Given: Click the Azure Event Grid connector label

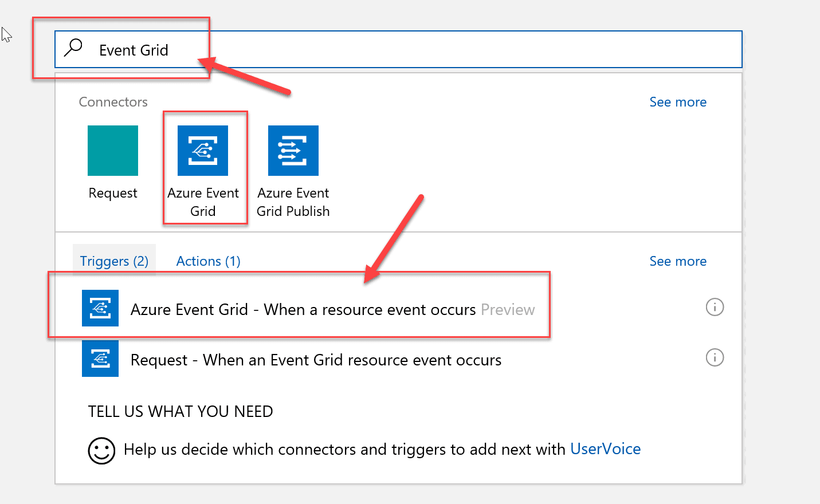Looking at the screenshot, I should click(203, 202).
